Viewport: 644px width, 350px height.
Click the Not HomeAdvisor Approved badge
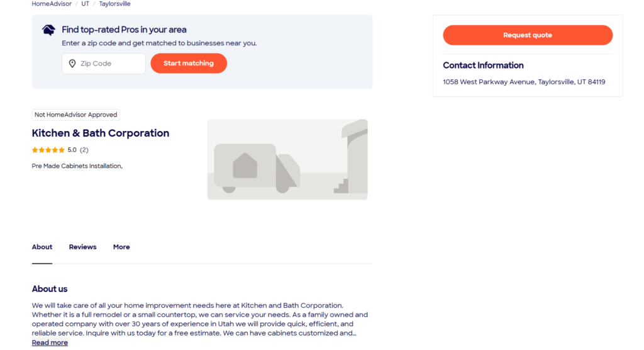click(x=75, y=115)
